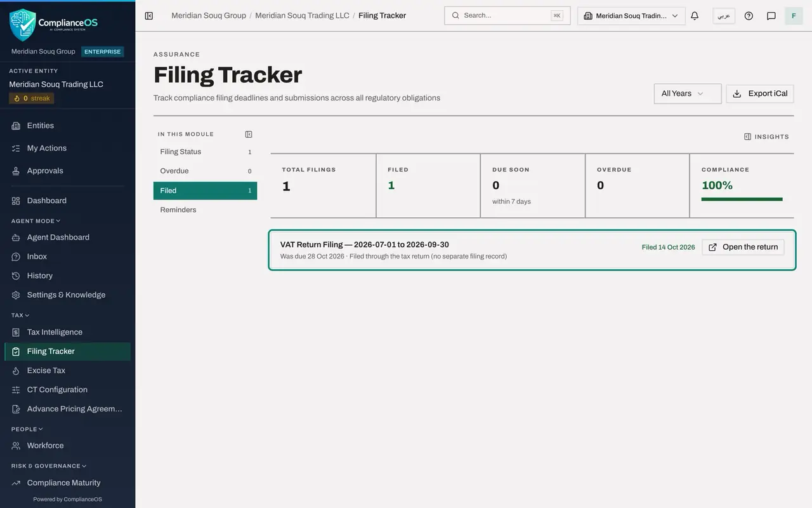Select the Reminders tab
Image resolution: width=812 pixels, height=508 pixels.
[205, 210]
